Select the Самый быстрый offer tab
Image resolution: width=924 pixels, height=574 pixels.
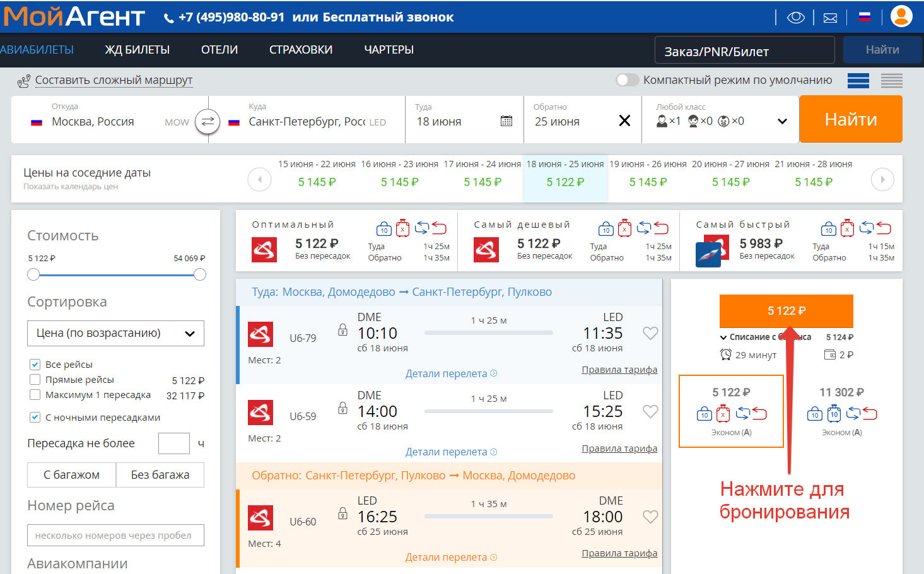coord(792,241)
